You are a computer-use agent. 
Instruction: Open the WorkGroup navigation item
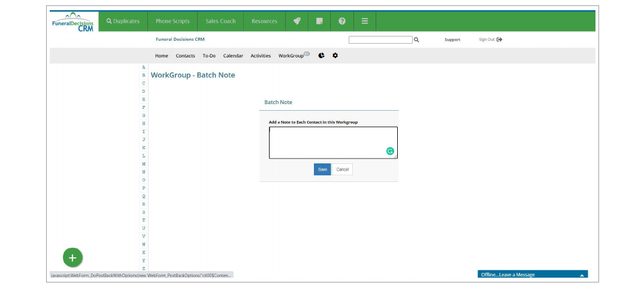[291, 56]
